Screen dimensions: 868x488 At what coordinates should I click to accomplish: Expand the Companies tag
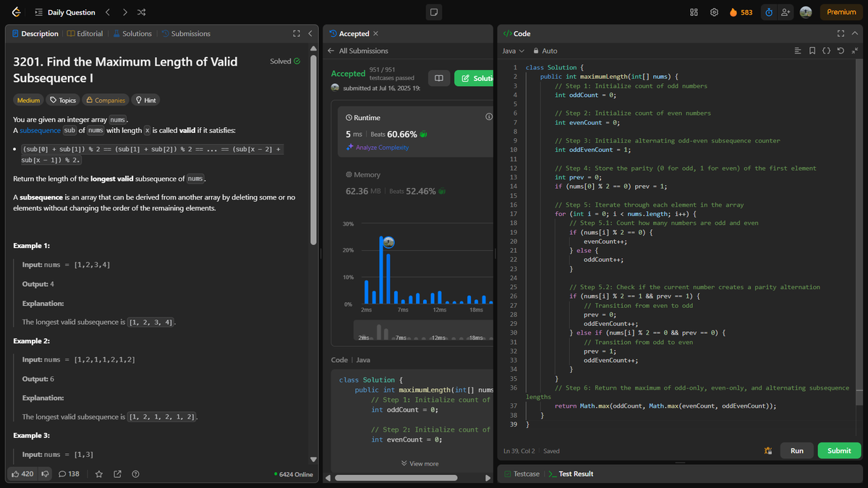106,100
